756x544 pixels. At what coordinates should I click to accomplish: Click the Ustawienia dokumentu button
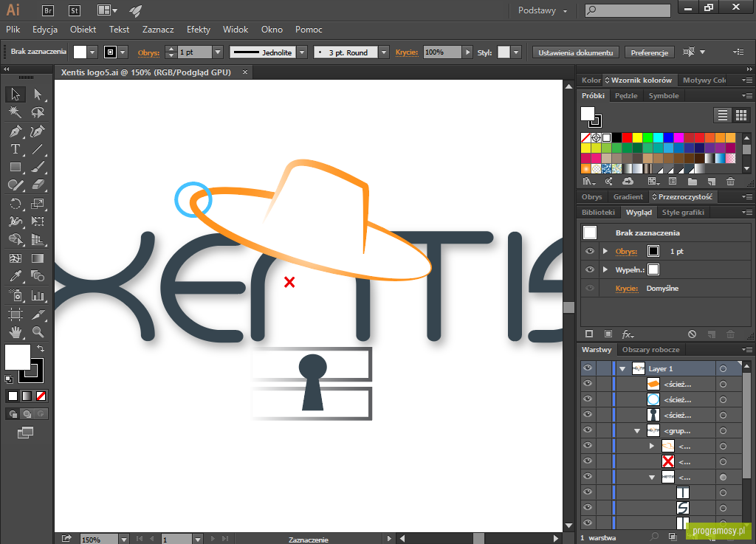tap(575, 52)
